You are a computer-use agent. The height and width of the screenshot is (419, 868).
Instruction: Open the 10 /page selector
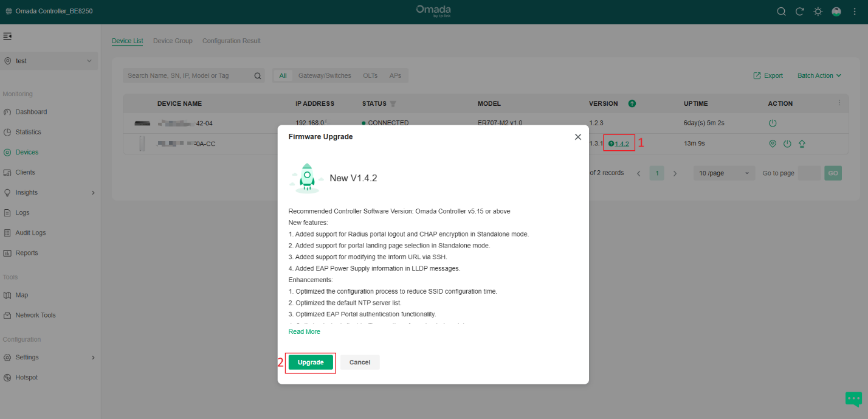tap(724, 173)
